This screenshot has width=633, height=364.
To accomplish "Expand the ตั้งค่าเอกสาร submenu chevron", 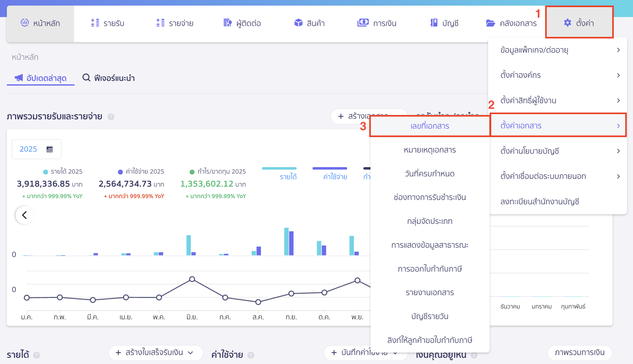I will [619, 126].
